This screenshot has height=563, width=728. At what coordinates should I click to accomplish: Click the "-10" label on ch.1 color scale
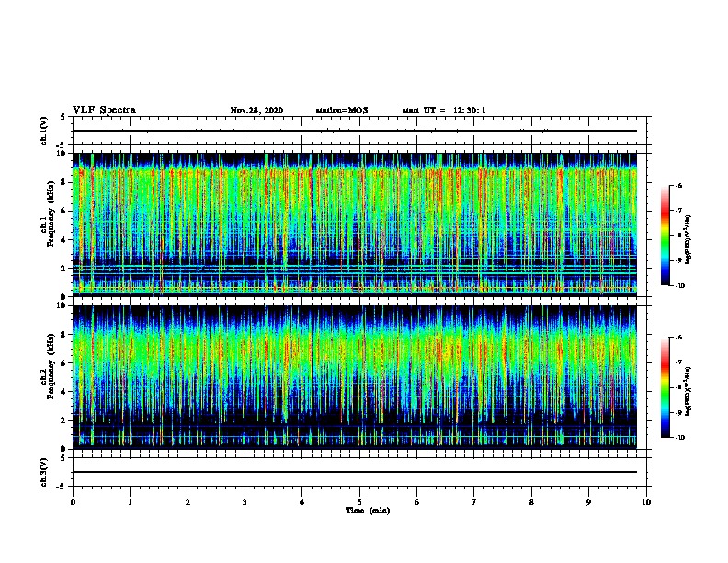pos(679,285)
